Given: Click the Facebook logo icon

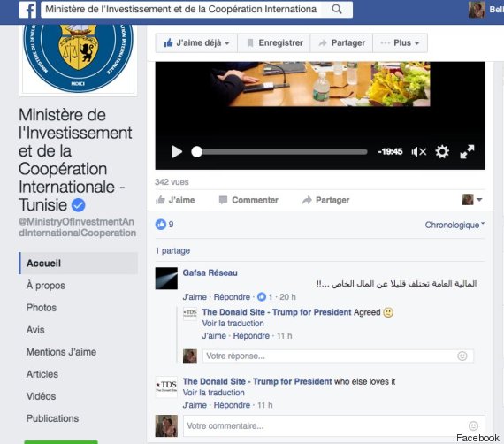Looking at the screenshot, I should (27, 10).
